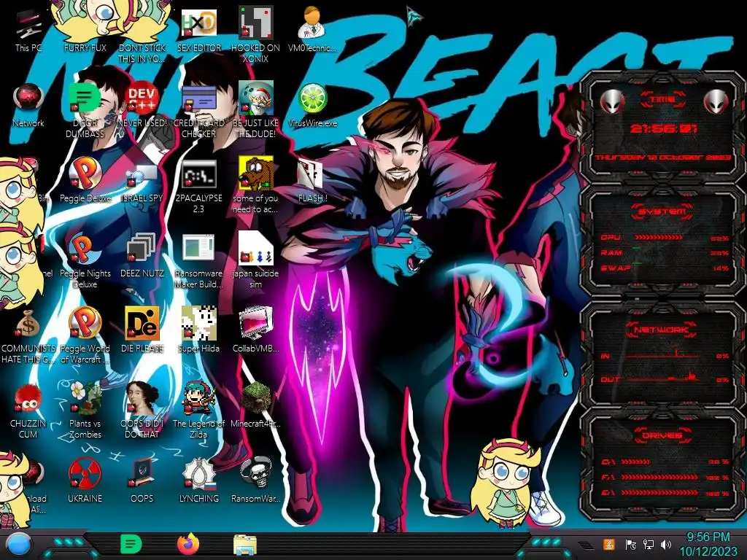Select the DEEZ NUTZ desktop icon
This screenshot has width=747, height=560.
(x=142, y=256)
